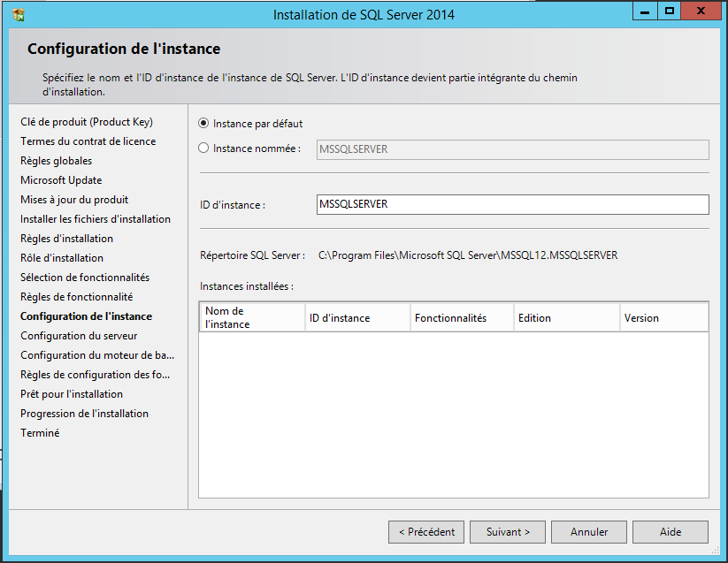Select Mises à jour du produit step

coord(74,200)
